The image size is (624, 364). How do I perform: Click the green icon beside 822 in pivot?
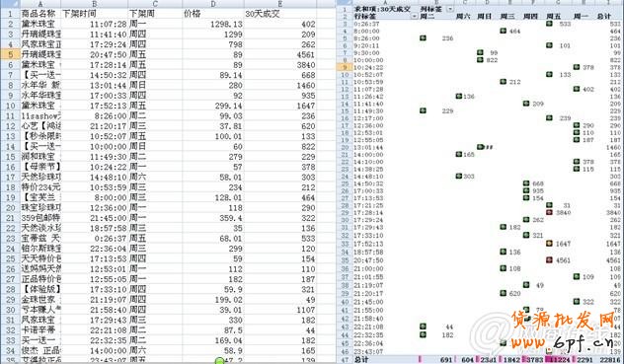[x=480, y=60]
